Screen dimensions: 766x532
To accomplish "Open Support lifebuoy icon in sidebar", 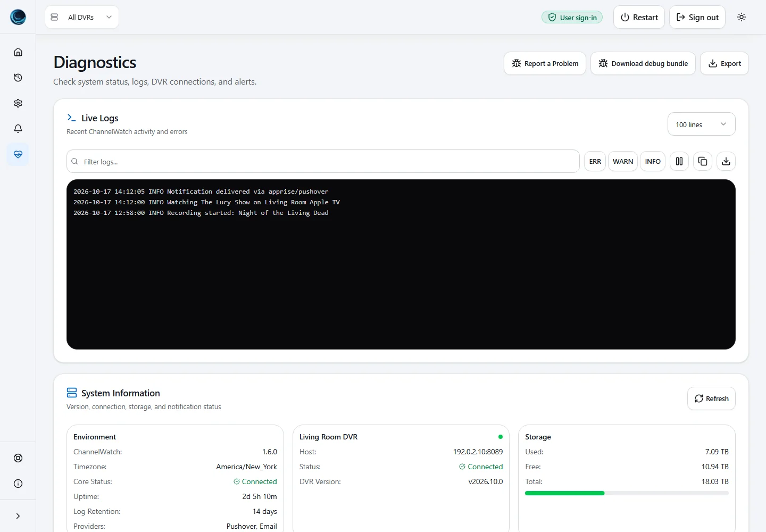I will tap(18, 458).
